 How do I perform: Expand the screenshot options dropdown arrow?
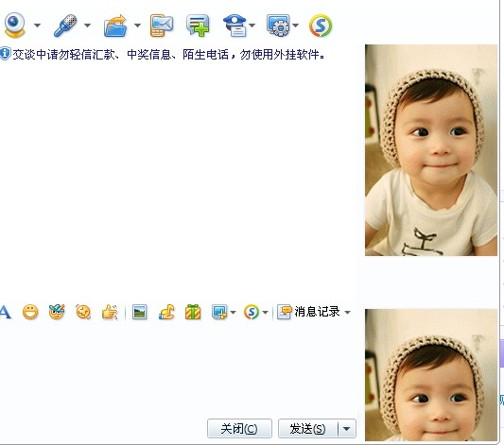(x=233, y=312)
